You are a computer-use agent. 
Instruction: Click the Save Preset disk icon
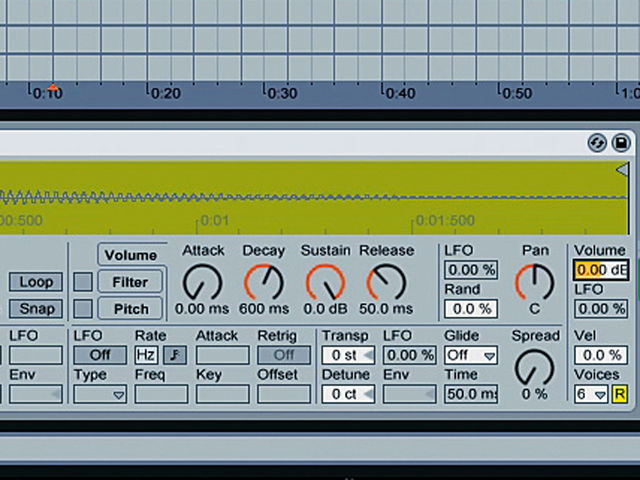pyautogui.click(x=621, y=143)
